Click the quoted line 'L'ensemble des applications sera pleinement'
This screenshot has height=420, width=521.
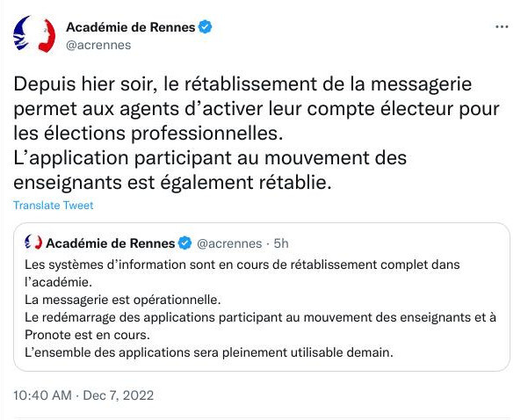coord(209,352)
